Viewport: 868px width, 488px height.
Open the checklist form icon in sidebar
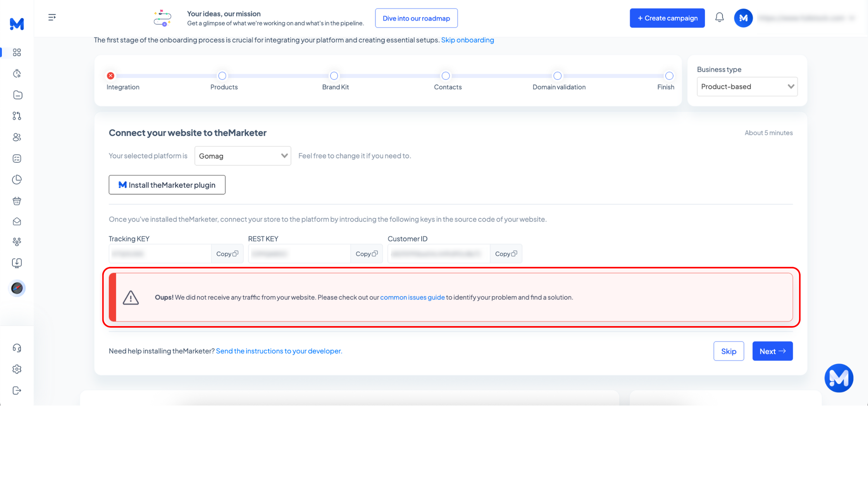(17, 158)
